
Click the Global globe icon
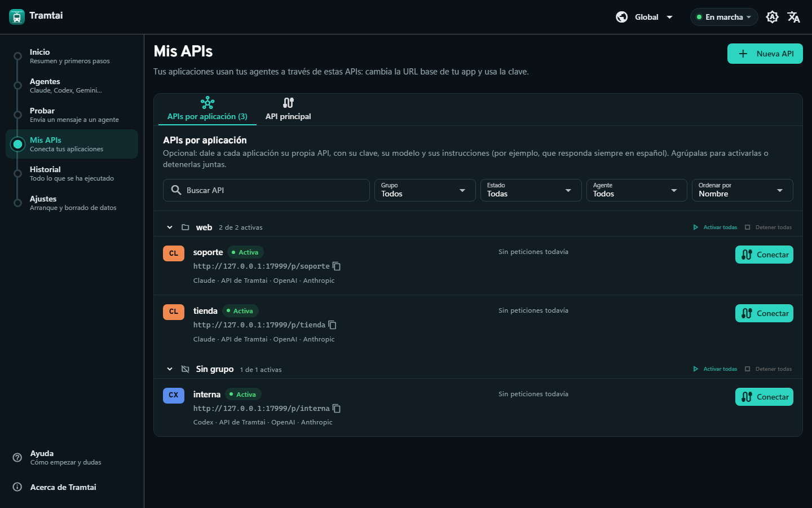622,17
